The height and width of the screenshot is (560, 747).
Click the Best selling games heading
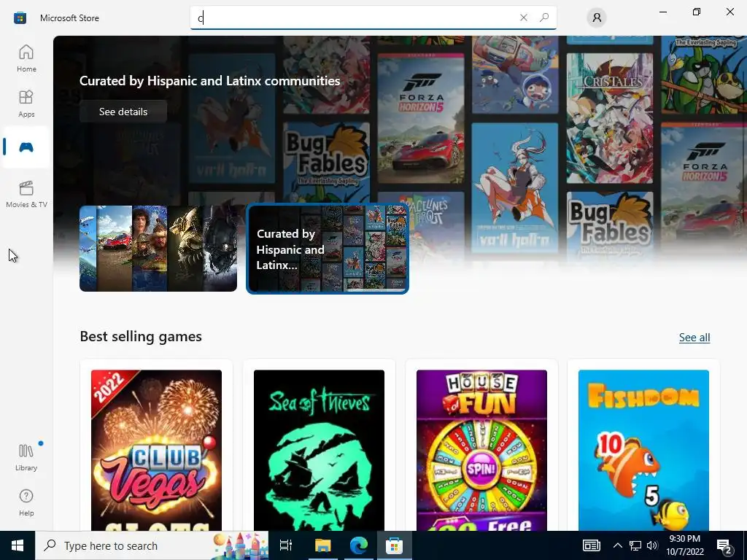141,336
